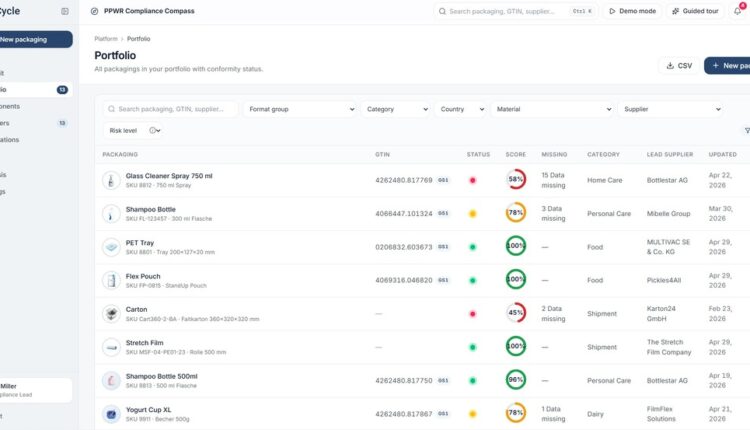Click the compass icon beside PPWR Compliance Compass
This screenshot has width=750, height=430.
[94, 11]
